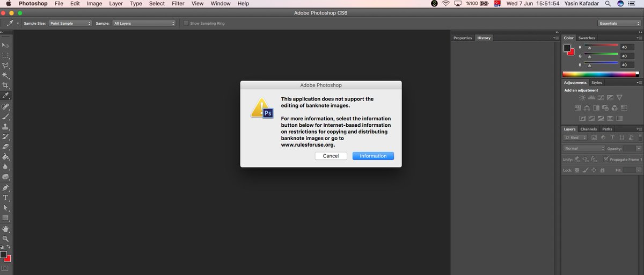Select the Rectangular Marquee tool
This screenshot has height=275, width=644.
click(5, 55)
